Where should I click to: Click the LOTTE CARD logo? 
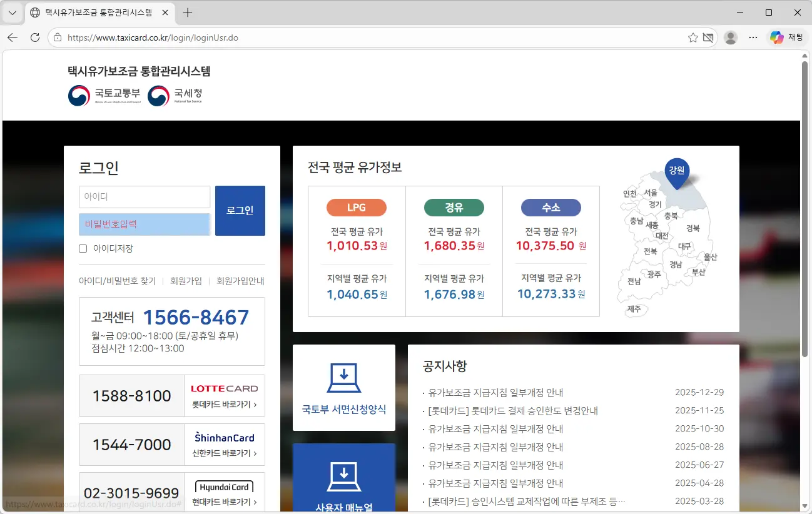(225, 388)
